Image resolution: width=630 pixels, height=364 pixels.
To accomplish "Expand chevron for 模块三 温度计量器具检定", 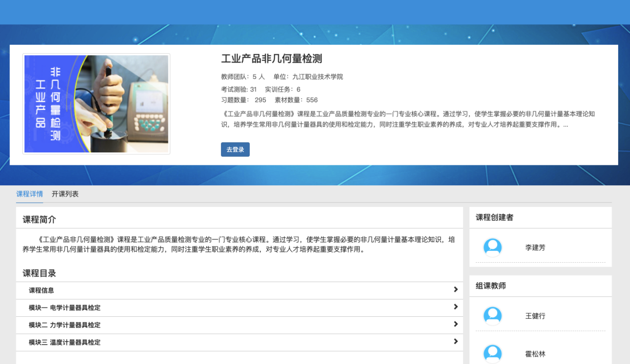I will pos(455,342).
